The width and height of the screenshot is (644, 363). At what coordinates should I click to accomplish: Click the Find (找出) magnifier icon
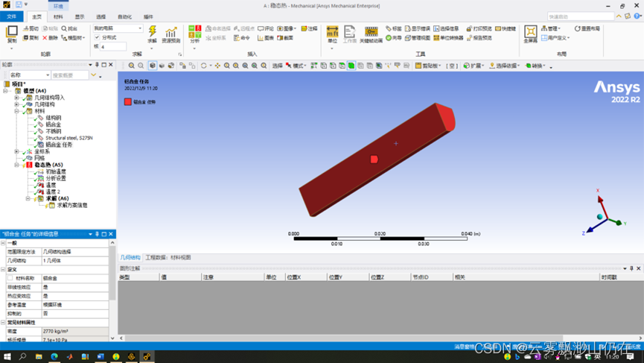coord(69,29)
